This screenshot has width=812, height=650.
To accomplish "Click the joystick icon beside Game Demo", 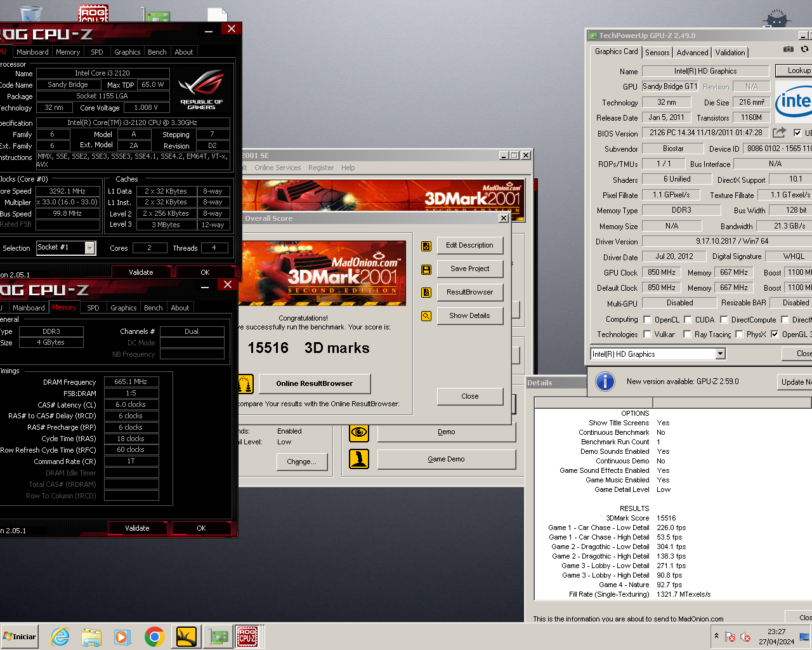I will coord(359,459).
